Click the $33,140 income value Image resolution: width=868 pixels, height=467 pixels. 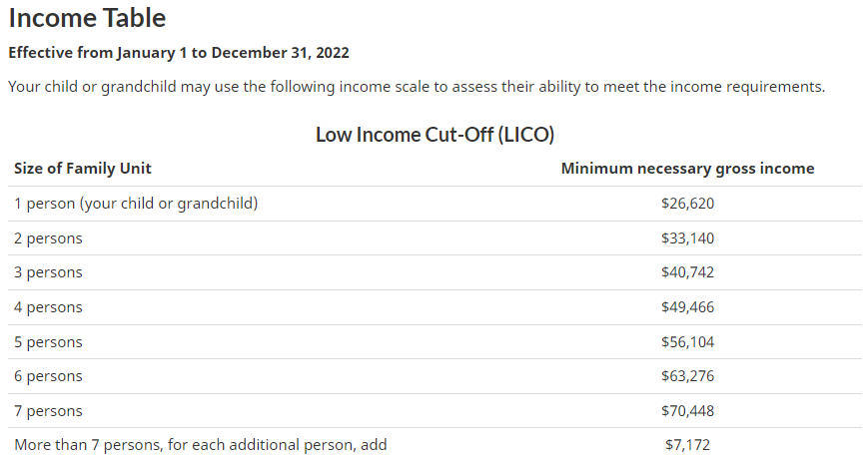pos(687,238)
